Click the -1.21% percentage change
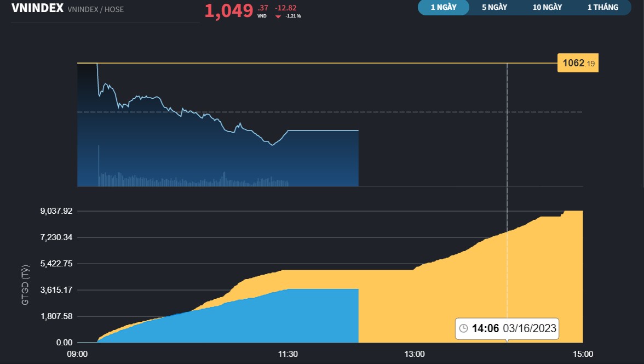This screenshot has height=364, width=644. (292, 16)
